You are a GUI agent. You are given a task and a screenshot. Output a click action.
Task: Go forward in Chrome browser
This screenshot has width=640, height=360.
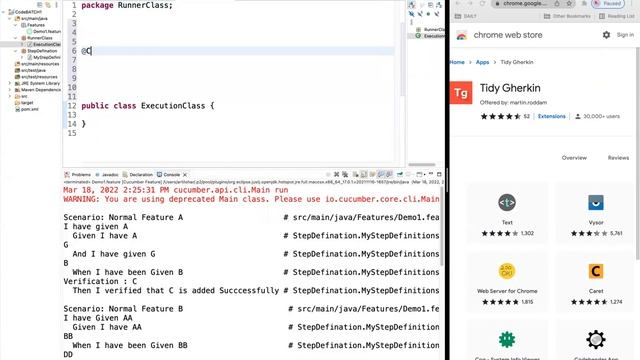tap(470, 4)
